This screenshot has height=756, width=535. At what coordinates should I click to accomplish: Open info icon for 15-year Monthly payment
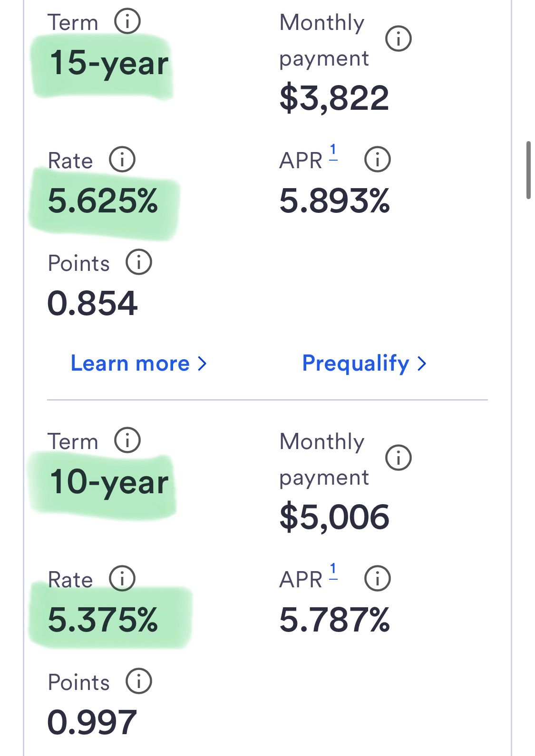398,38
